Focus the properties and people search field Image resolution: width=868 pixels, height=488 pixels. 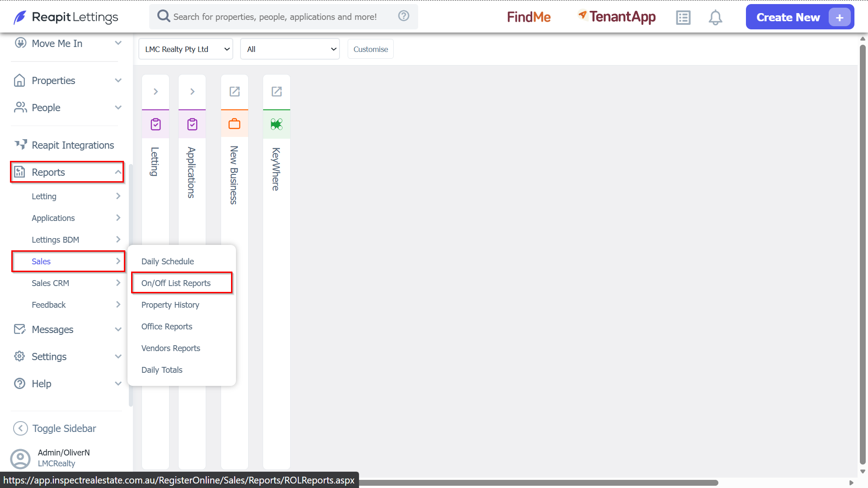(284, 17)
